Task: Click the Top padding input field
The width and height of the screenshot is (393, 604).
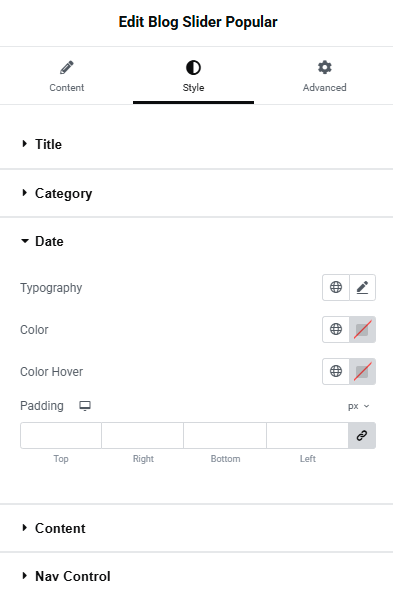Action: [61, 436]
